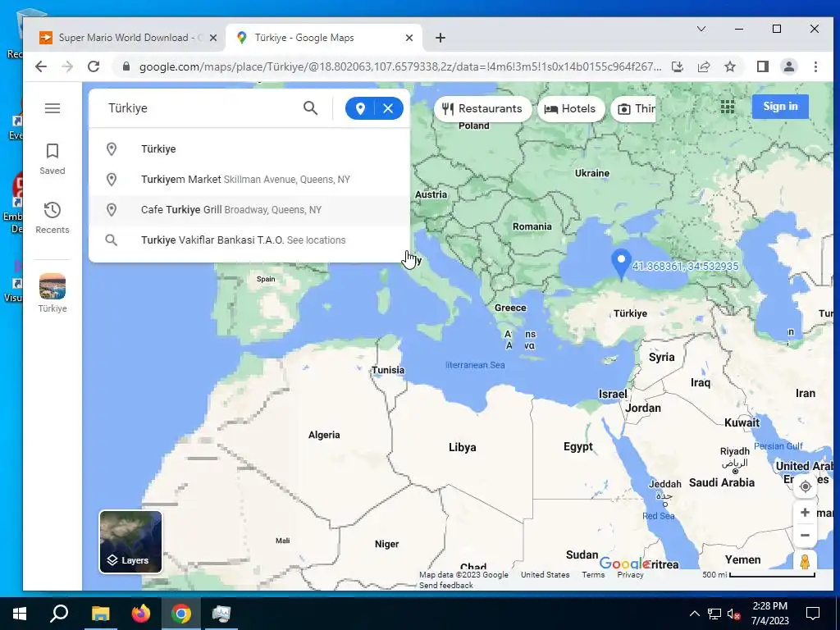840x630 pixels.
Task: Click the address bar URL
Action: [400, 67]
